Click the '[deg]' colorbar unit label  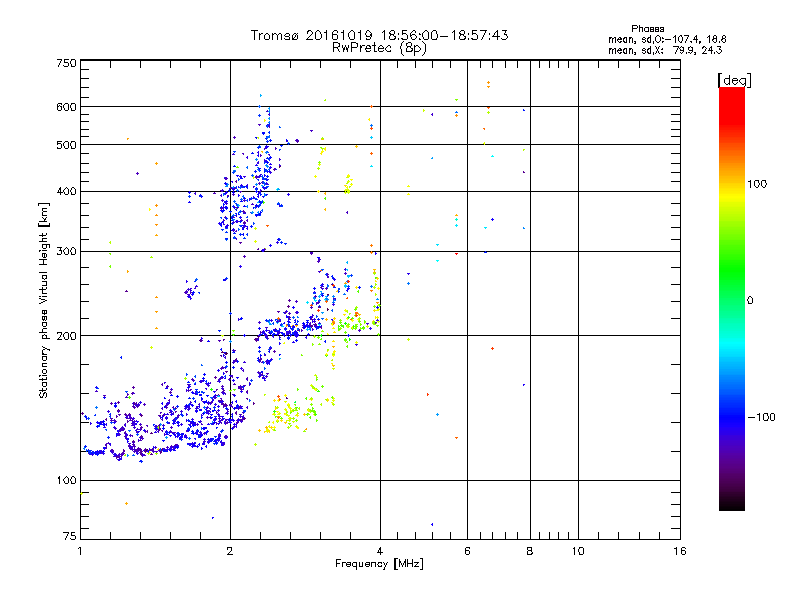point(734,80)
